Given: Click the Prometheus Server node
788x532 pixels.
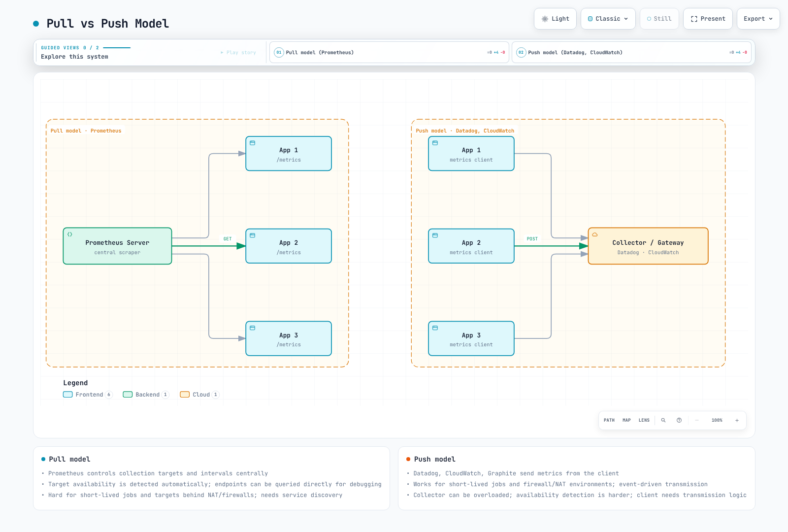Looking at the screenshot, I should point(117,246).
